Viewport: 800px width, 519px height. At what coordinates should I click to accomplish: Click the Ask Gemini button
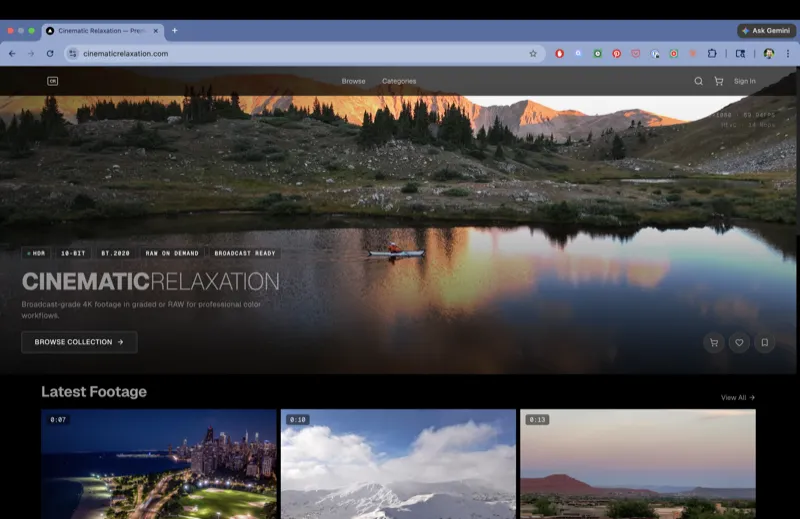pyautogui.click(x=766, y=31)
